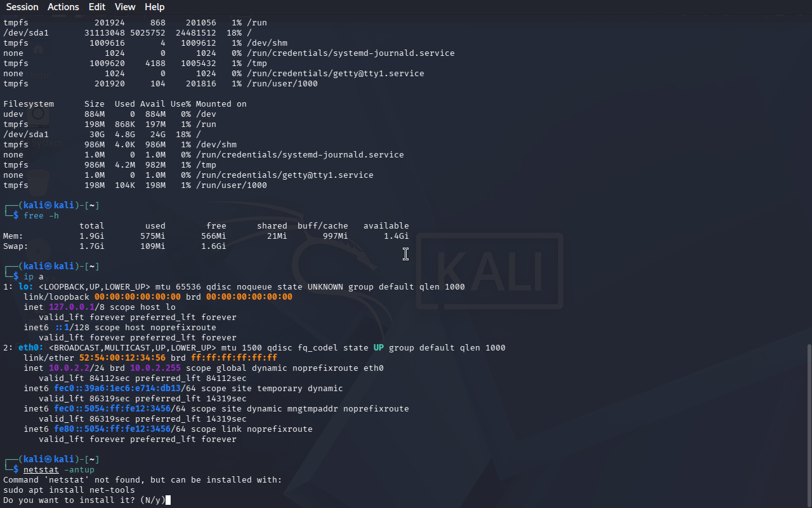Click the 'ip a' command line
Screen dimensions: 812x508
[x=33, y=277]
